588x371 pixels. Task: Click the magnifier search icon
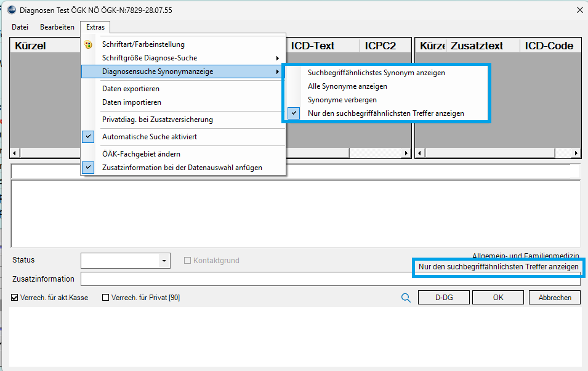point(406,298)
